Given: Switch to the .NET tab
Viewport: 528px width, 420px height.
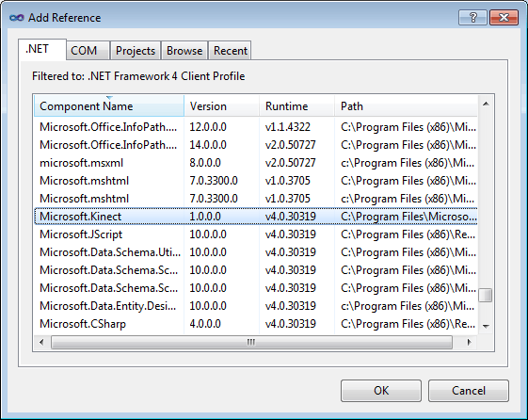Looking at the screenshot, I should point(42,49).
